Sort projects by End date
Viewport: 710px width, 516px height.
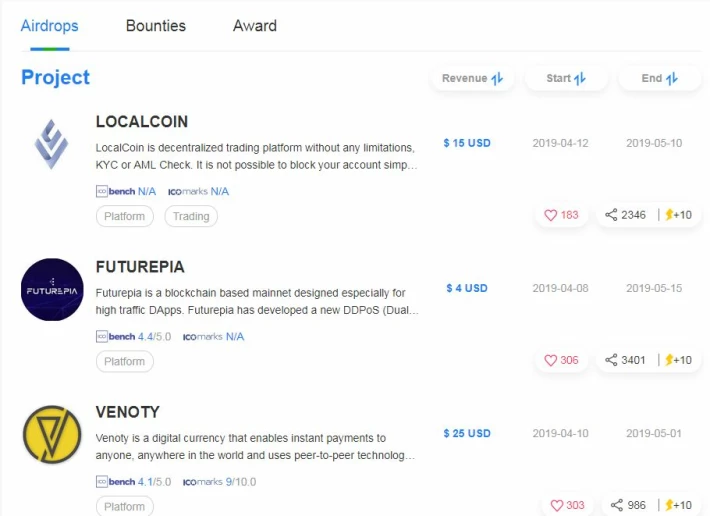(x=660, y=78)
